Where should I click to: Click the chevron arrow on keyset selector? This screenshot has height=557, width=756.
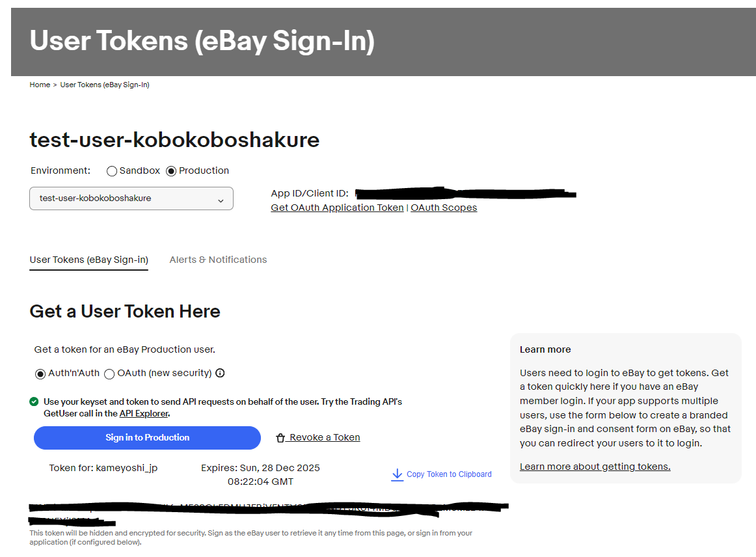click(220, 200)
